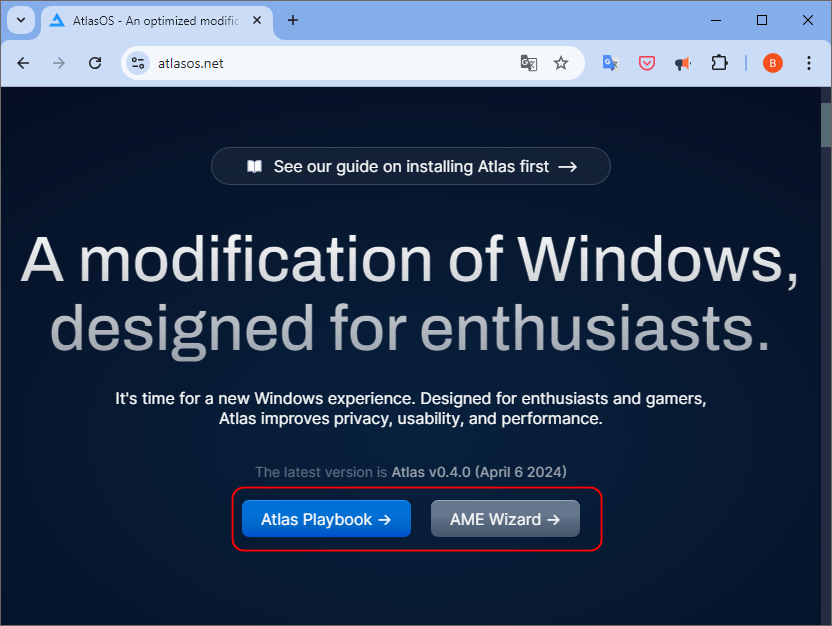The width and height of the screenshot is (832, 626).
Task: Reload the atlasos.net page
Action: point(95,64)
